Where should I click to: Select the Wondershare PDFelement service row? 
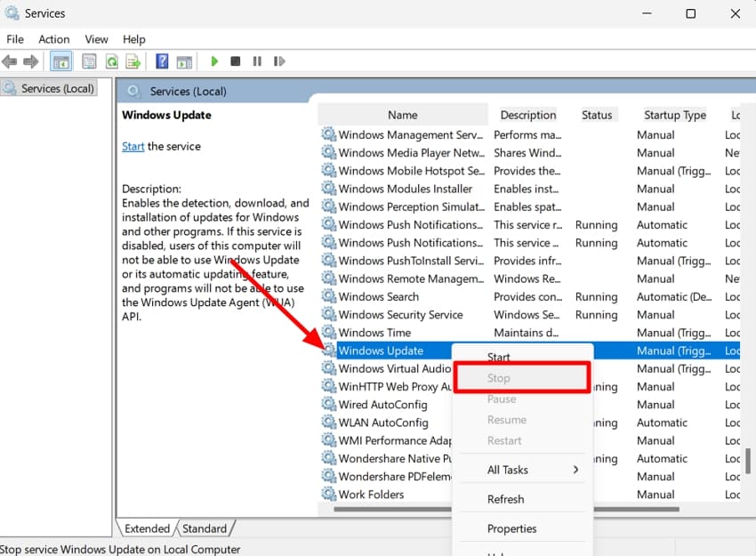[x=394, y=477]
